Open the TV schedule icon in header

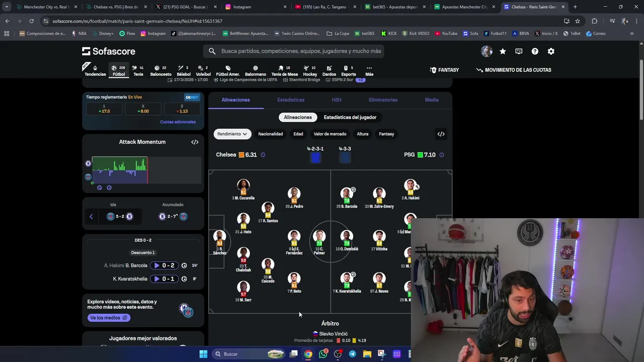[x=519, y=51]
